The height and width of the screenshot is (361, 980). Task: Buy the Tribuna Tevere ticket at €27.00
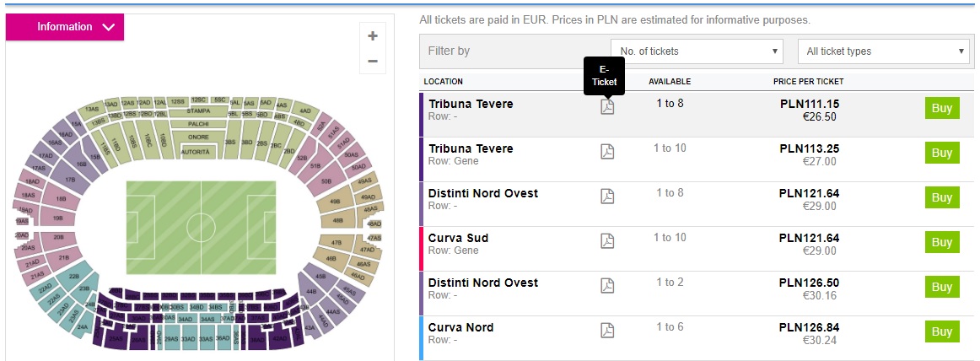tap(942, 154)
